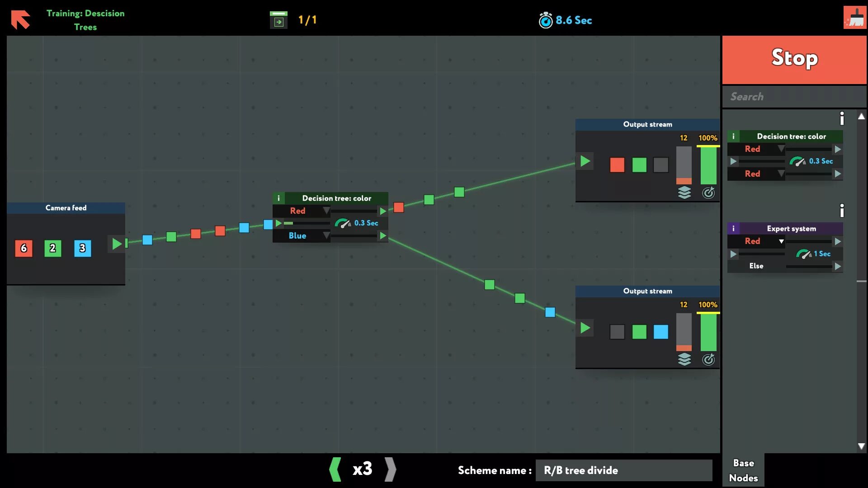Viewport: 868px width, 488px height.
Task: Click the scheme name input field
Action: (623, 470)
